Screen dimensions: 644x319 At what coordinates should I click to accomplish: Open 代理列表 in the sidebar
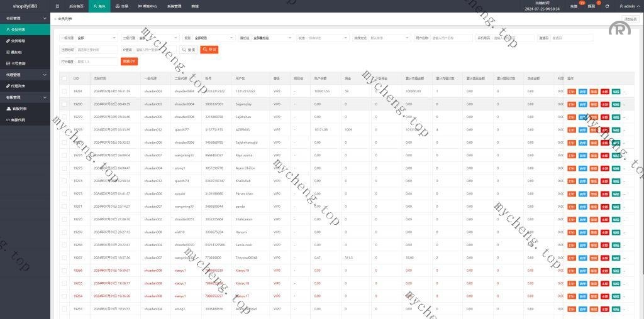[x=18, y=85]
